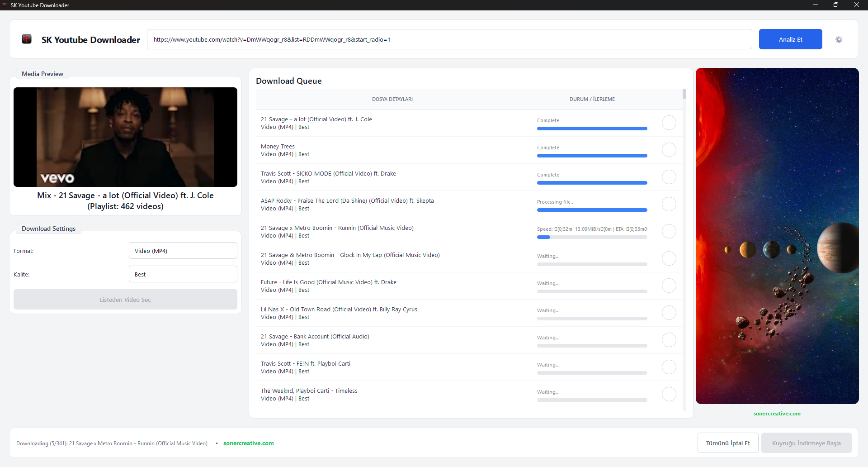Cancel the A$AP Rocky Praise The Lord download
This screenshot has width=868, height=467.
[669, 204]
